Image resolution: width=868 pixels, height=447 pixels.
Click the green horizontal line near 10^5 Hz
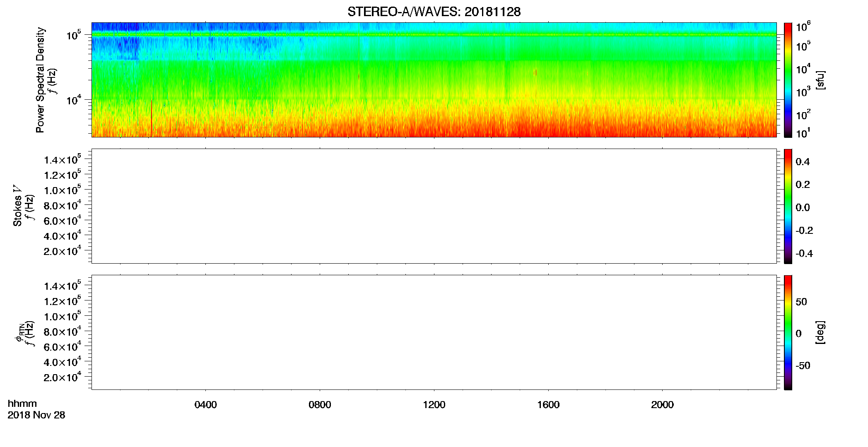434,35
